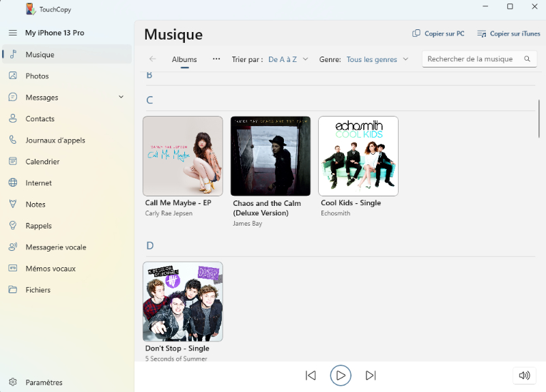
Task: Go to Contacts section
Action: (67, 119)
